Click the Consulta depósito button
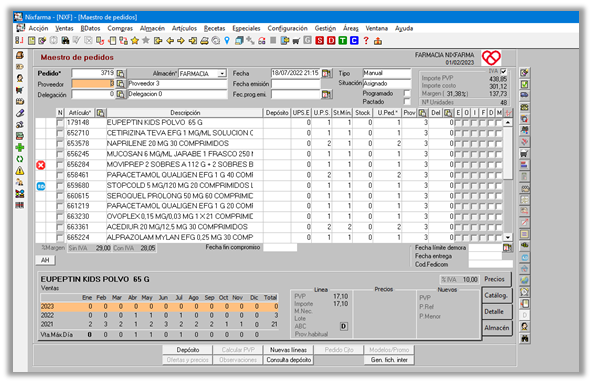The width and height of the screenshot is (592, 383). (288, 360)
